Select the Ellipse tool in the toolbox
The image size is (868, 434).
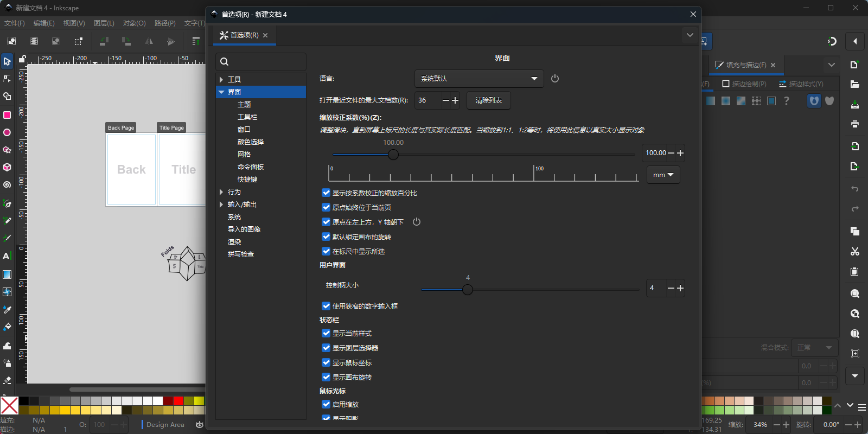click(7, 132)
